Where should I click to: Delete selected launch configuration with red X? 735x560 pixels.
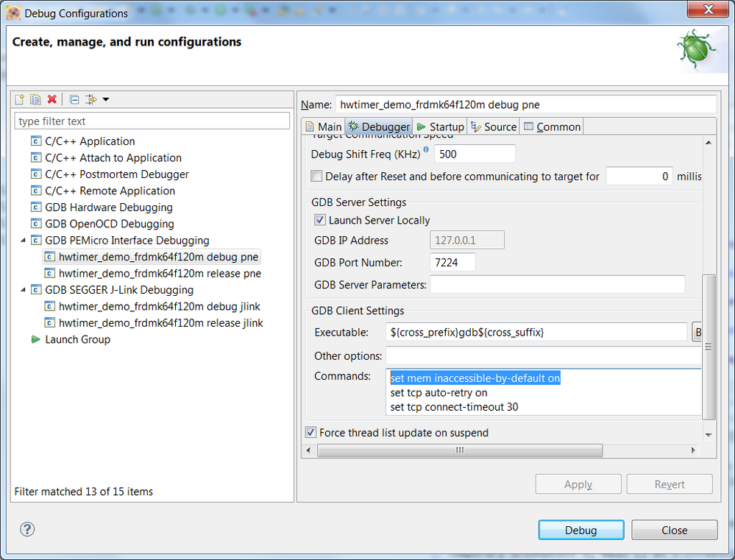click(52, 99)
